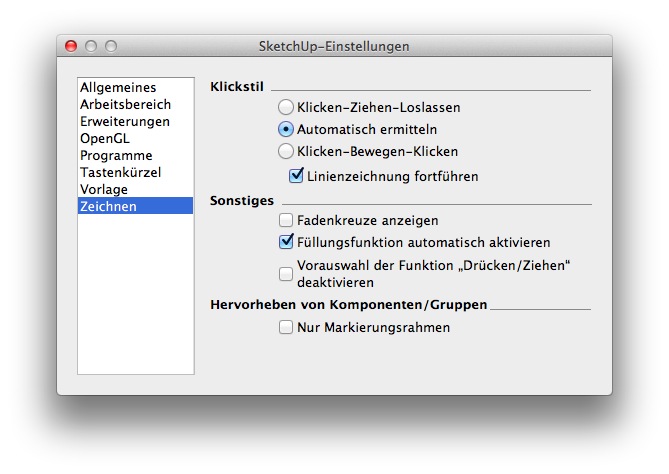The height and width of the screenshot is (474, 669).
Task: Select Arbeitsbereich in the sidebar list
Action: 125,105
